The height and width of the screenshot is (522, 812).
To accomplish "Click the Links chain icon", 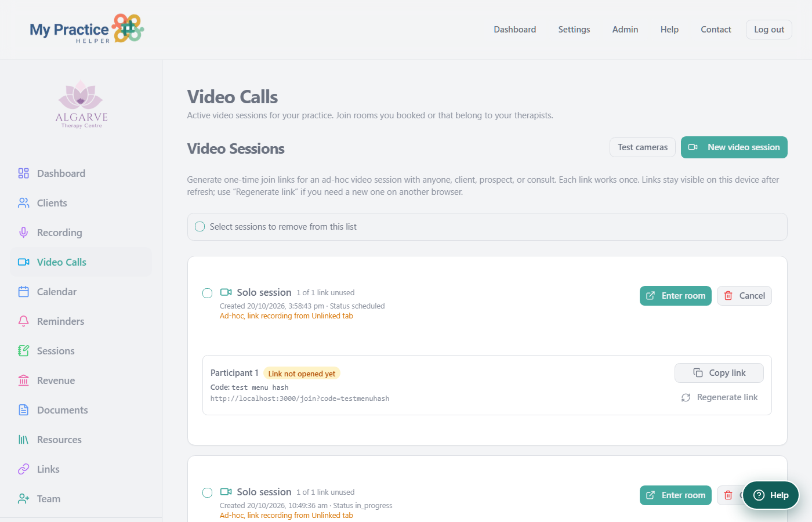I will coord(23,469).
